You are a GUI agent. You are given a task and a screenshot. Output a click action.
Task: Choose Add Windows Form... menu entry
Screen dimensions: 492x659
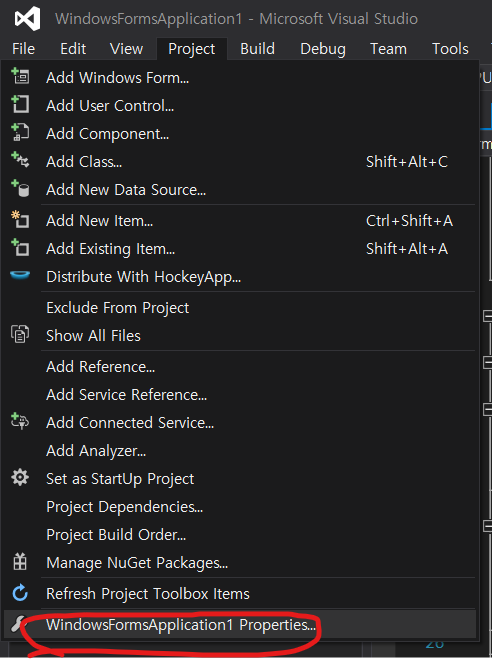pyautogui.click(x=239, y=77)
